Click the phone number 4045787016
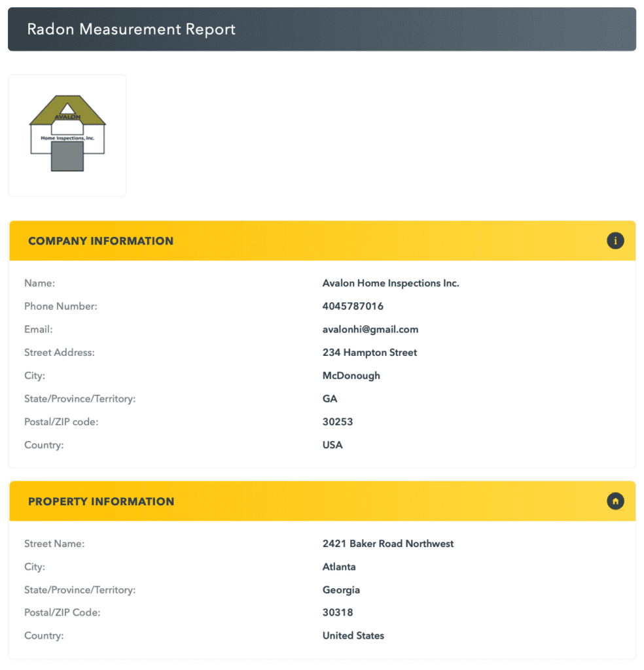 [x=353, y=306]
